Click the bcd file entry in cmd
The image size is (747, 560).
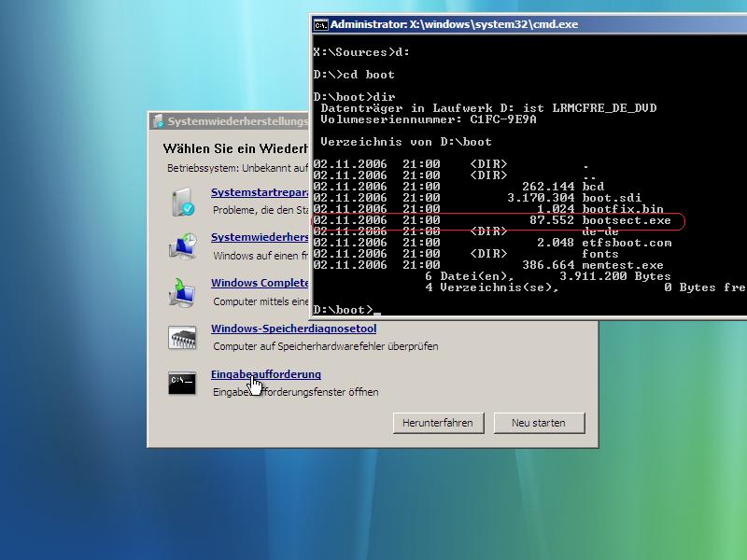click(x=458, y=187)
